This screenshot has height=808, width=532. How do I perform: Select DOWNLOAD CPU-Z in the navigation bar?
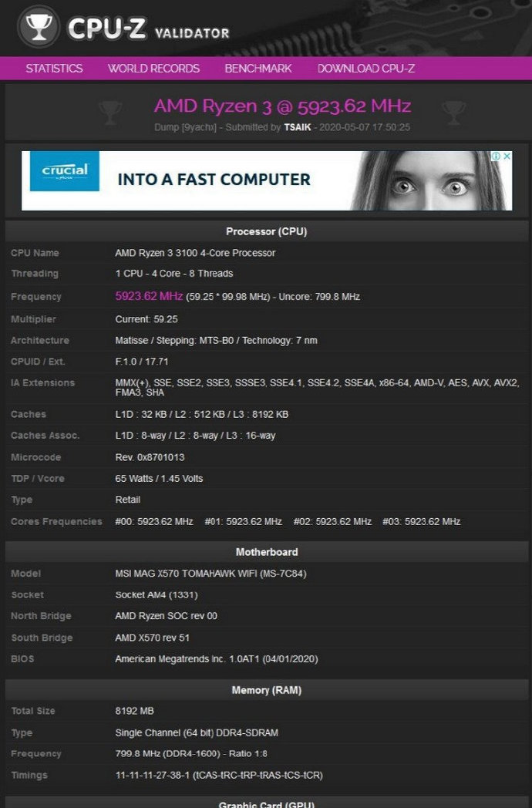coord(366,69)
